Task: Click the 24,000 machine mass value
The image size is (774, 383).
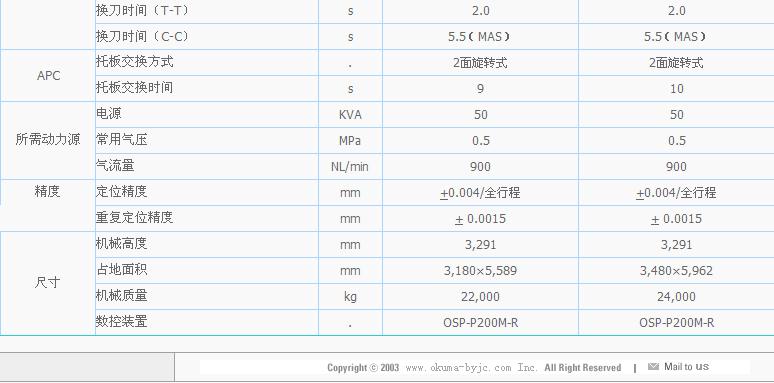Action: [x=676, y=296]
